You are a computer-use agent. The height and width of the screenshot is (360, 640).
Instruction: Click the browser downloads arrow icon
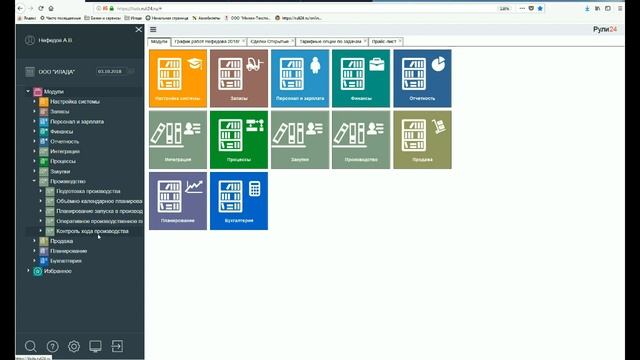coord(587,8)
